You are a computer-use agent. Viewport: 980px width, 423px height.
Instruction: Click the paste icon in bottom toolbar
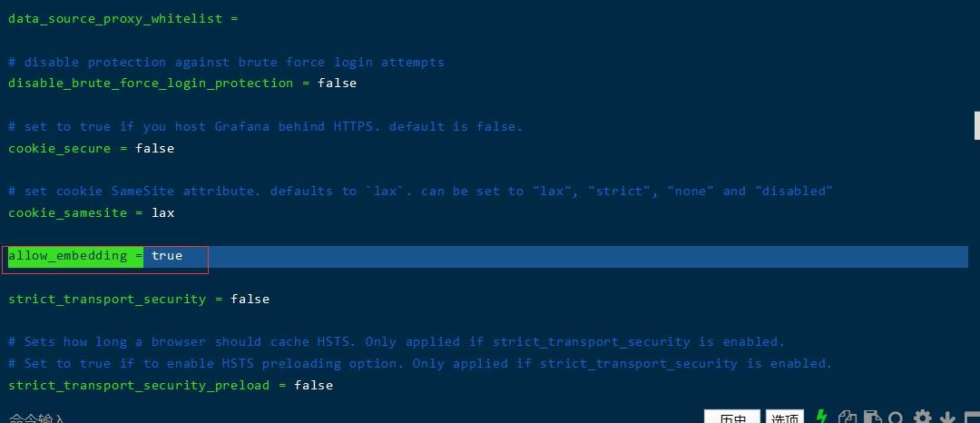[x=872, y=418]
